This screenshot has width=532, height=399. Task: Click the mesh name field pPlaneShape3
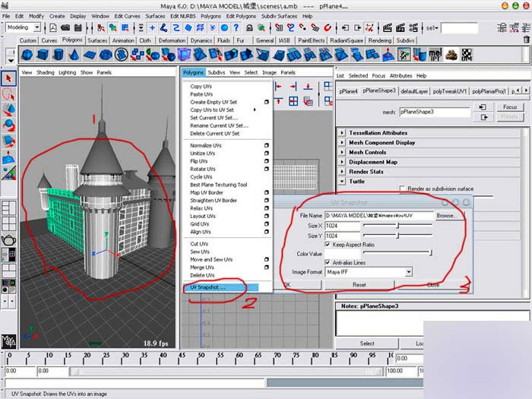click(x=435, y=112)
